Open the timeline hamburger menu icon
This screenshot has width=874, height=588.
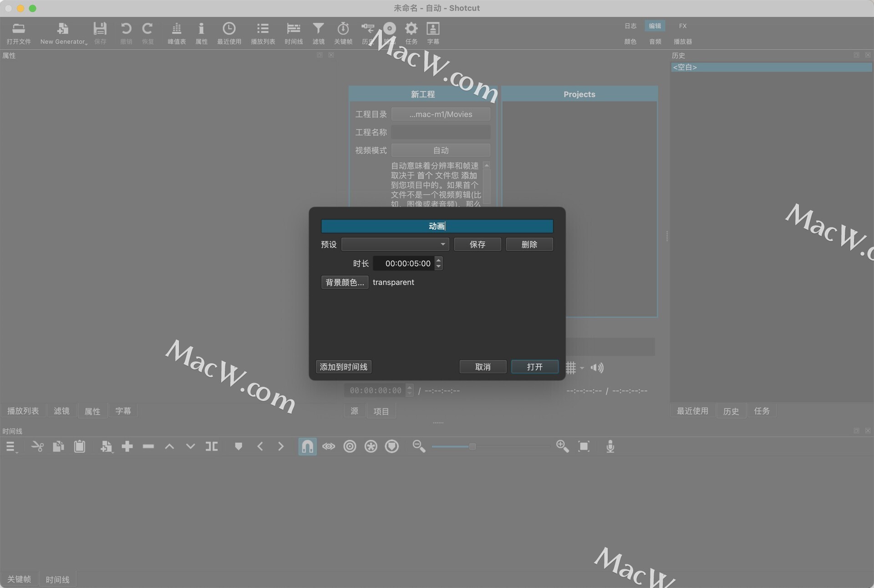point(11,446)
